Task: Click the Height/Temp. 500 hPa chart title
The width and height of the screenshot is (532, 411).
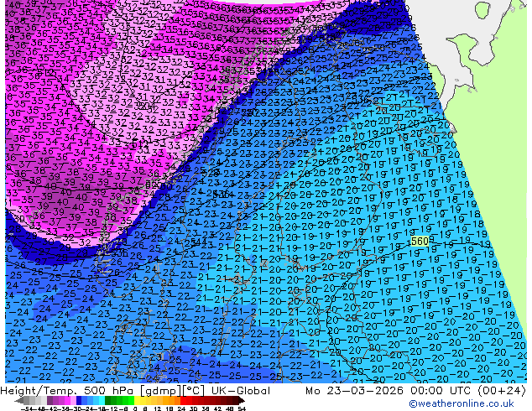Action: click(x=135, y=391)
